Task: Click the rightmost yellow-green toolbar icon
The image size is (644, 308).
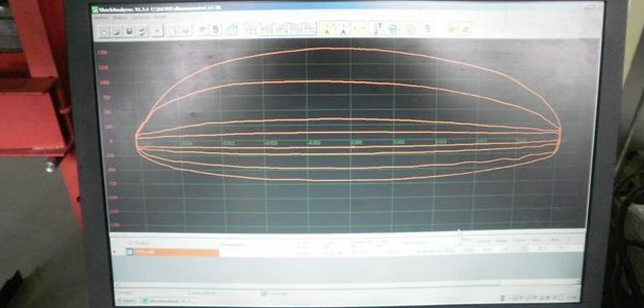Action: tap(466, 29)
